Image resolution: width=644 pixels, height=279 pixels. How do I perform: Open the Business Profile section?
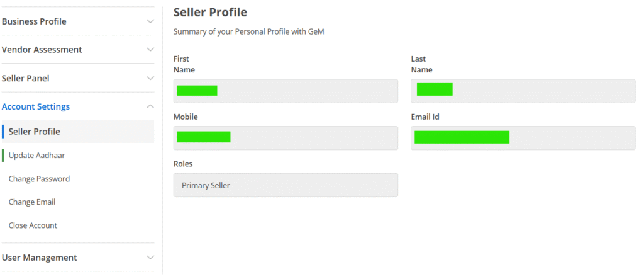[x=34, y=21]
